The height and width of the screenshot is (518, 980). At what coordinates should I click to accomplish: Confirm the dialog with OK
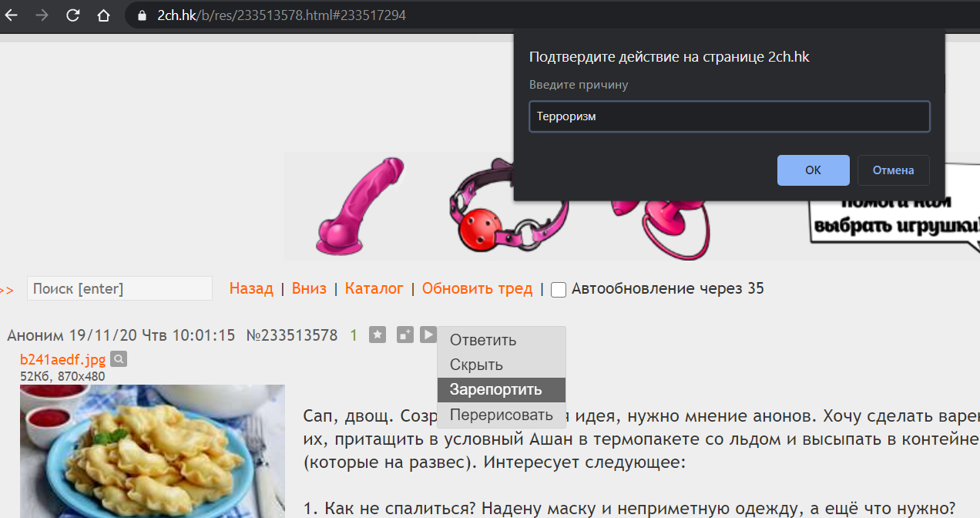[813, 170]
